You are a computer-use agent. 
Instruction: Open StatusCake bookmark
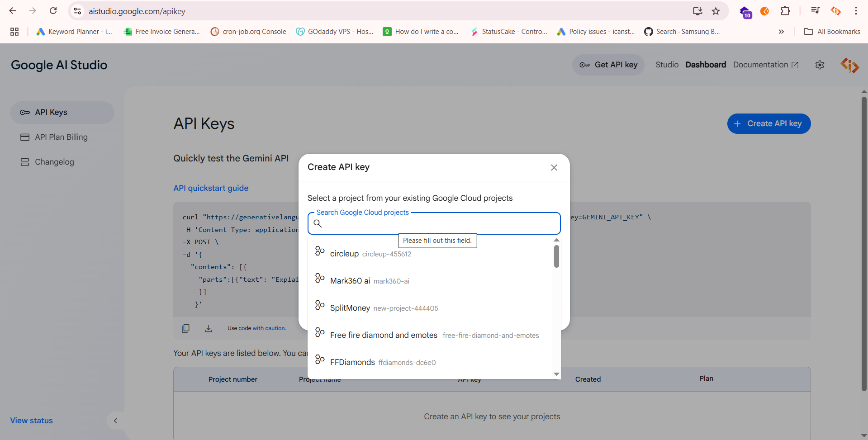pos(509,32)
